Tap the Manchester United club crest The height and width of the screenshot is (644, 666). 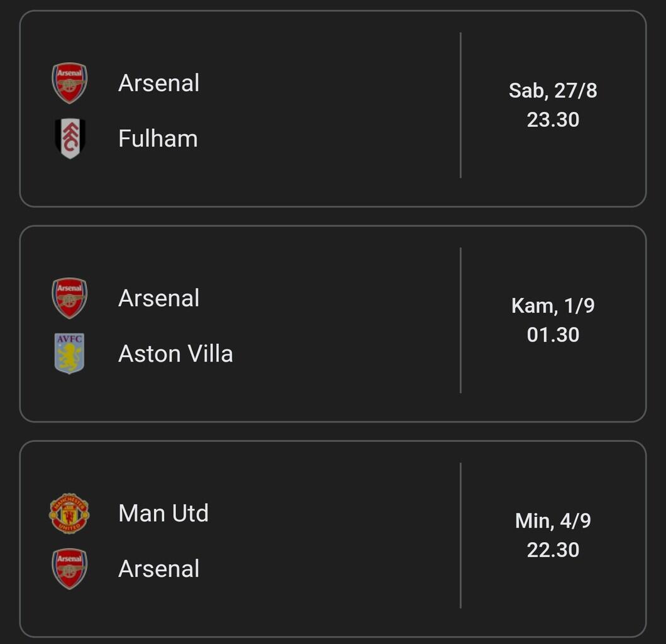pos(69,513)
